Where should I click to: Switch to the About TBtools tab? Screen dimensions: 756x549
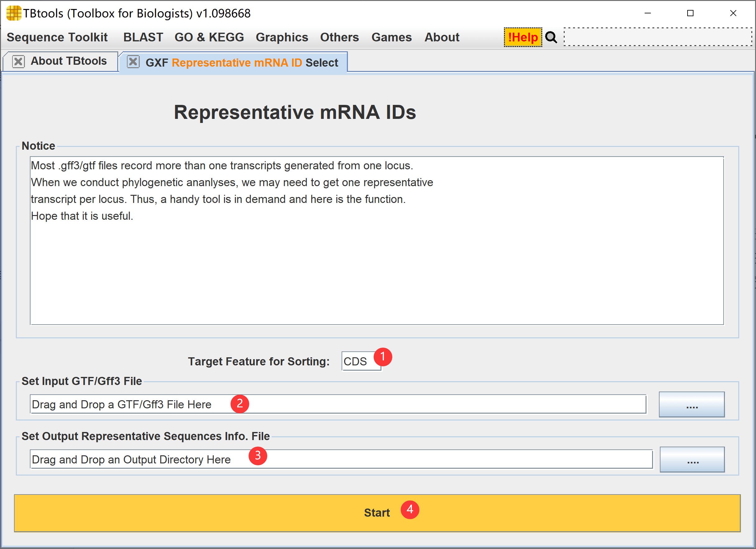coord(69,61)
